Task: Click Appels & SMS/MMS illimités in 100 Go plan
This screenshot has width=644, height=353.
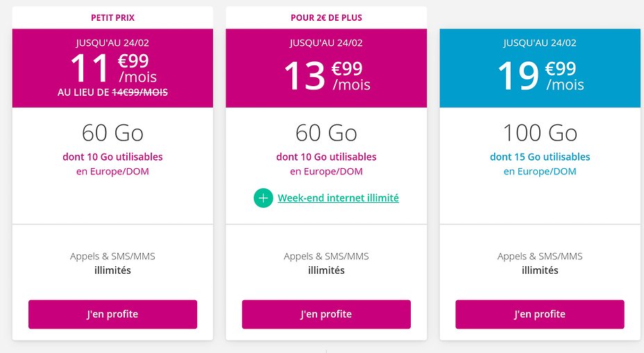Action: click(x=540, y=263)
